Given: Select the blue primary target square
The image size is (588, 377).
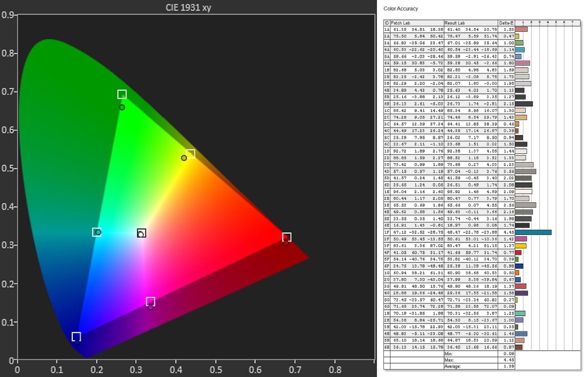Looking at the screenshot, I should tap(76, 336).
